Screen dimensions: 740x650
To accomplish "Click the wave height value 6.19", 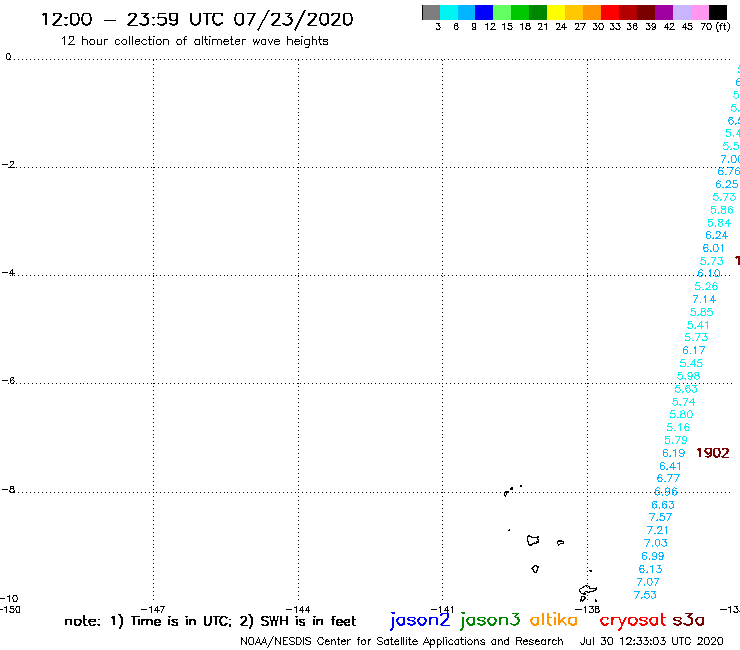I will coord(673,453).
